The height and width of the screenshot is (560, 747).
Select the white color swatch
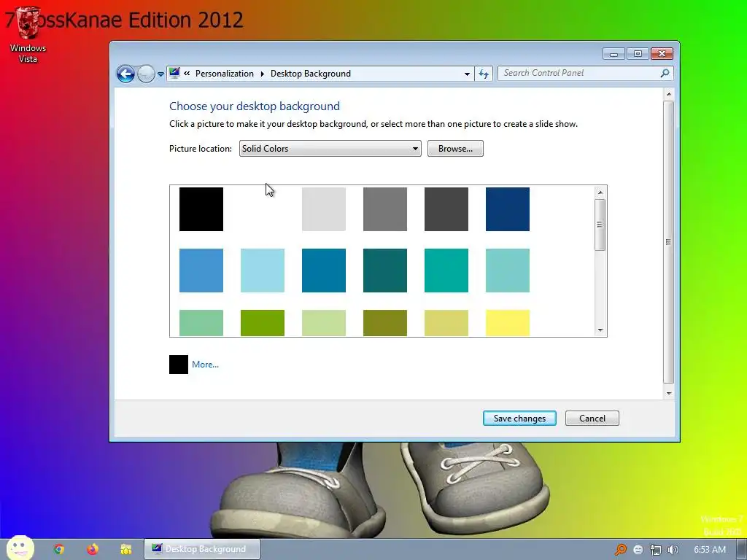coord(263,209)
